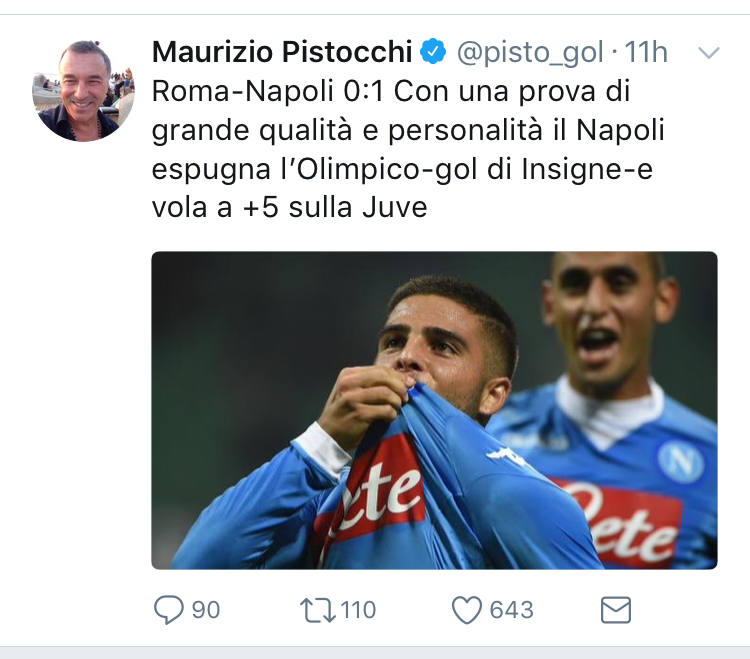This screenshot has height=659, width=750.
Task: Open the 11h timestamp permalink
Action: [x=646, y=51]
